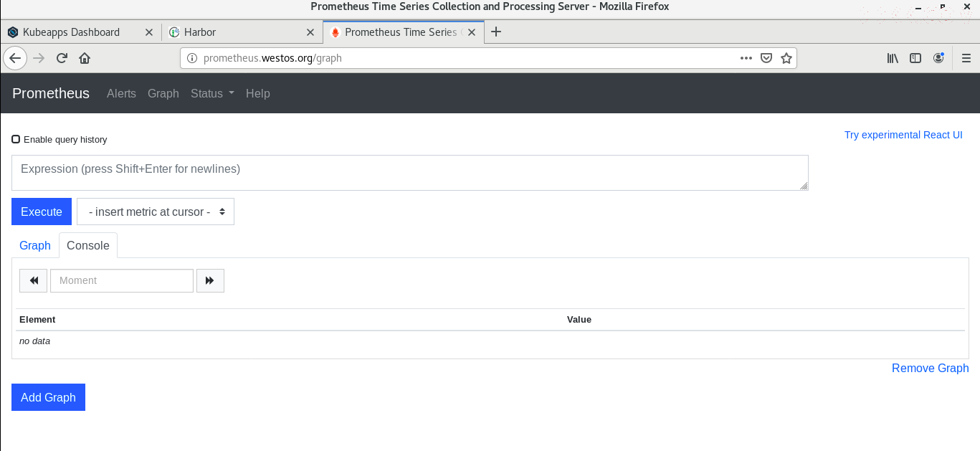This screenshot has width=980, height=451.
Task: Open the page actions three-dots menu
Action: 746,58
